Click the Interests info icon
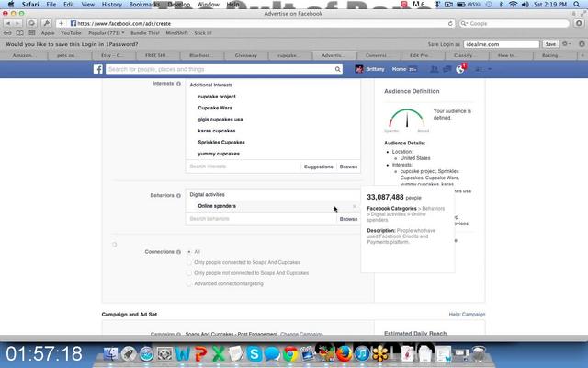 point(178,84)
